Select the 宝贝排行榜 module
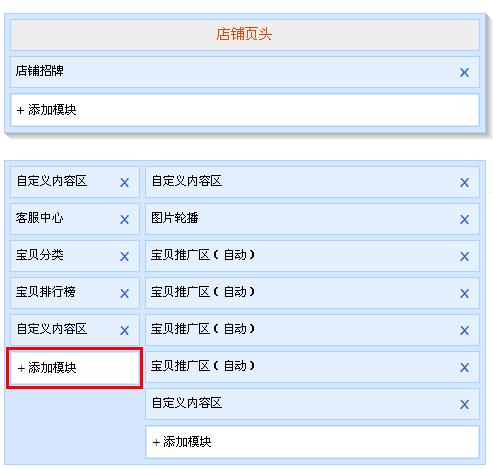This screenshot has height=469, width=493. 75,293
